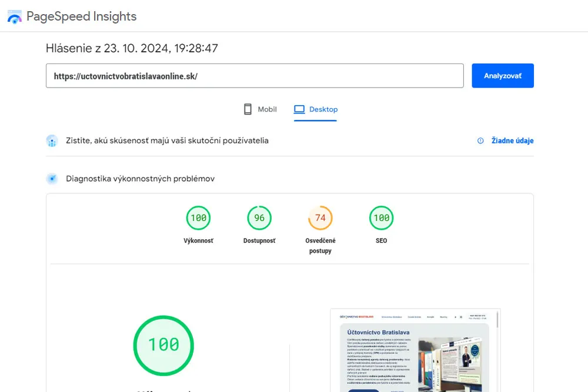The height and width of the screenshot is (392, 588).
Task: Jump to Osvedčené postupy 74 score gauge
Action: tap(320, 217)
